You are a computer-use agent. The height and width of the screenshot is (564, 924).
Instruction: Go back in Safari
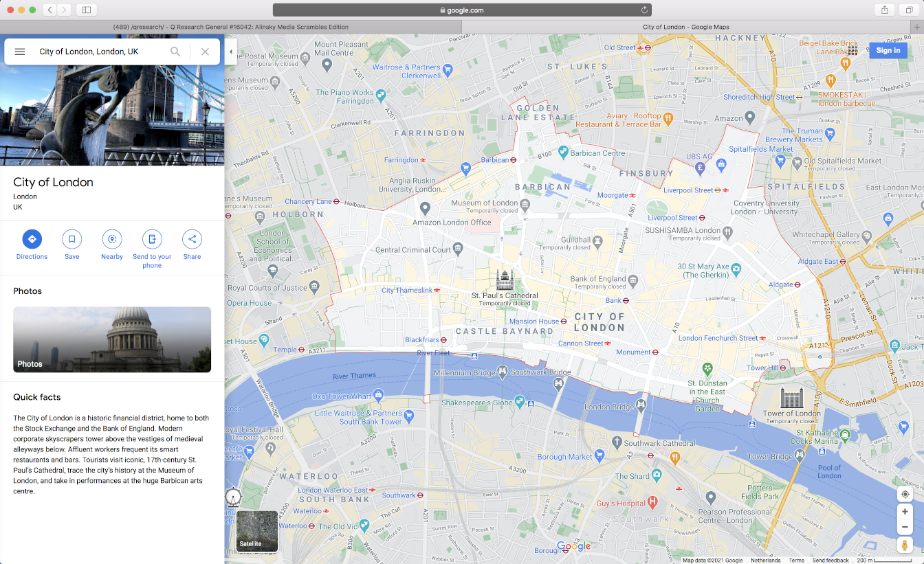(x=49, y=10)
